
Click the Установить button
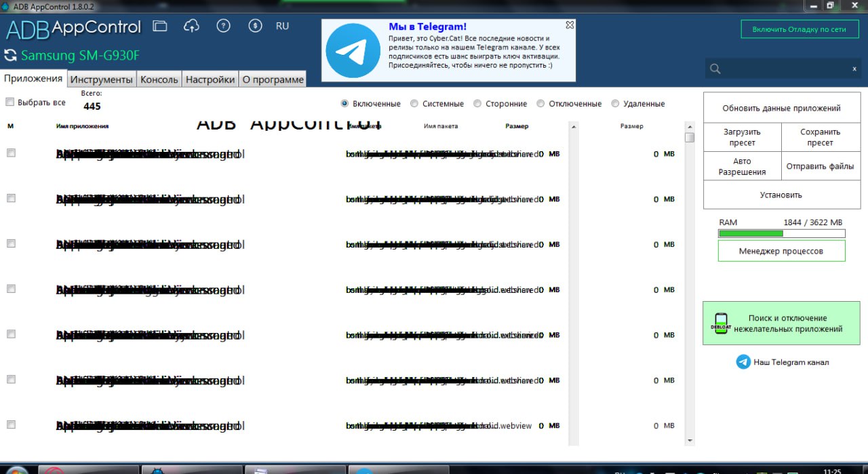pyautogui.click(x=781, y=195)
